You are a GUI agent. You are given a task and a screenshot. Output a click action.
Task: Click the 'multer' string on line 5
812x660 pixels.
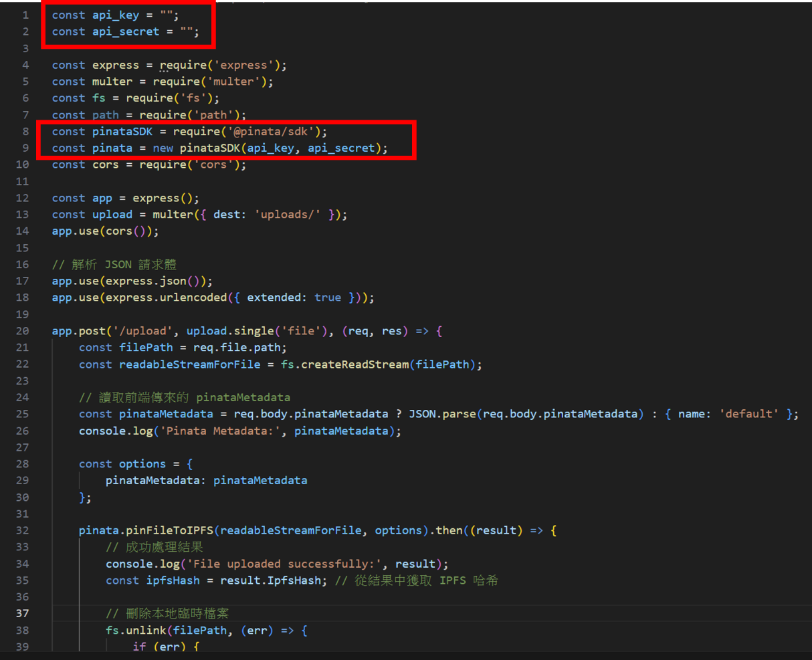[233, 82]
